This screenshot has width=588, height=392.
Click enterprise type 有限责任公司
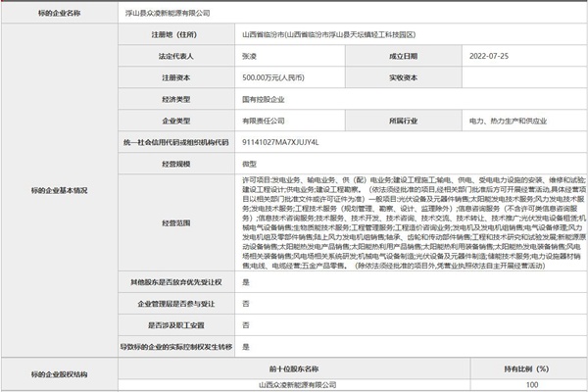(x=267, y=120)
